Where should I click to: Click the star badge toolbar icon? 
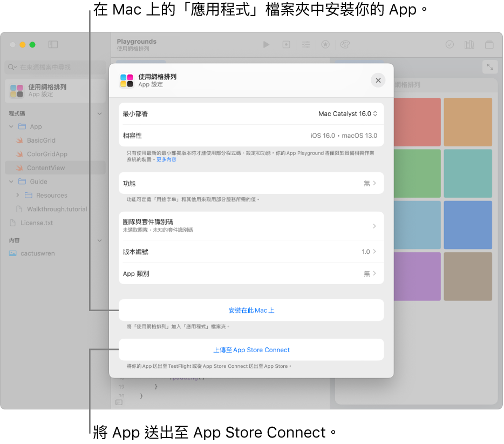(325, 44)
